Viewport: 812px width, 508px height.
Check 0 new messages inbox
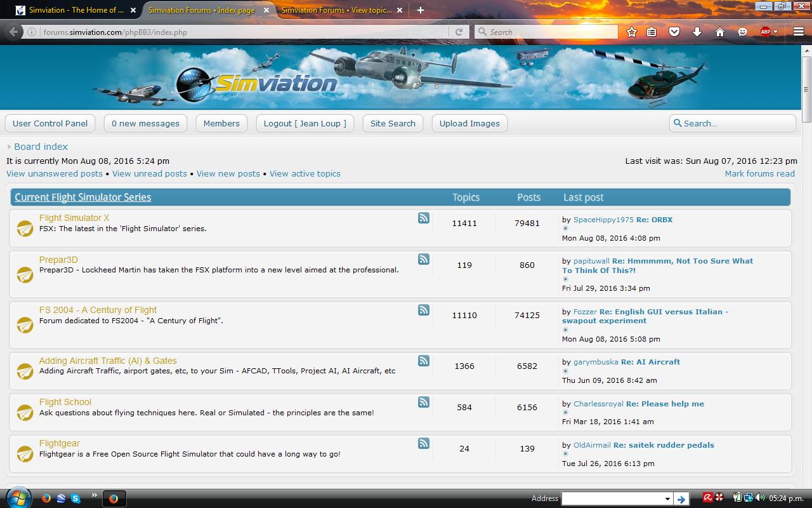tap(145, 123)
